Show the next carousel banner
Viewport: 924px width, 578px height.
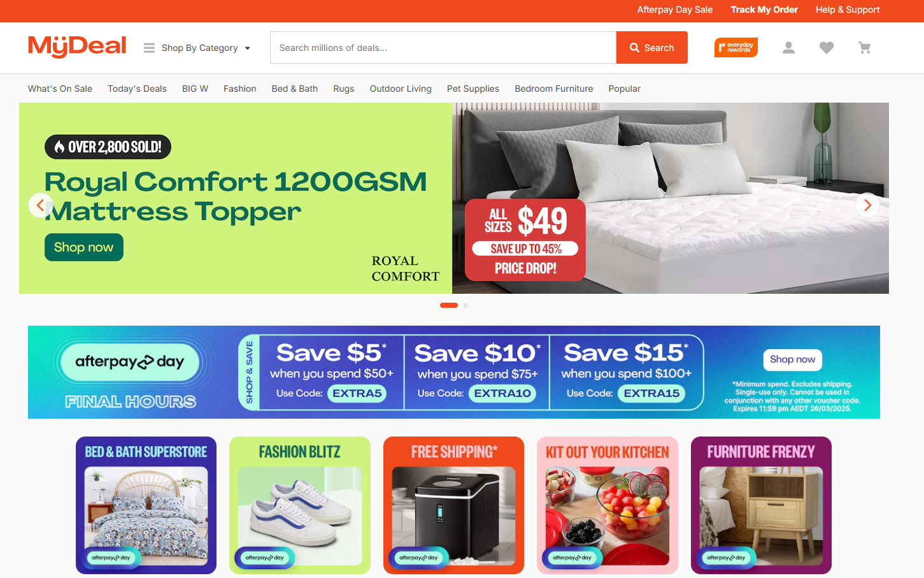click(867, 205)
